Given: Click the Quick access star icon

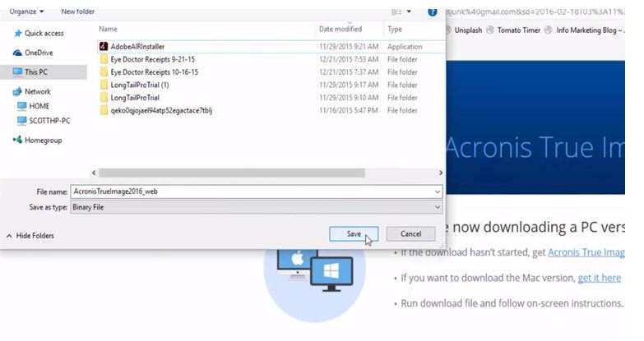Looking at the screenshot, I should [x=17, y=34].
